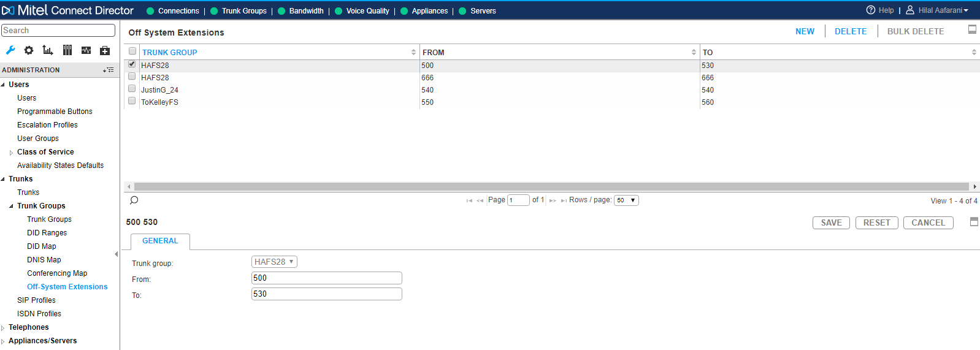Screen dimensions: 980x350
Task: Open the Rows per page dropdown
Action: 626,200
